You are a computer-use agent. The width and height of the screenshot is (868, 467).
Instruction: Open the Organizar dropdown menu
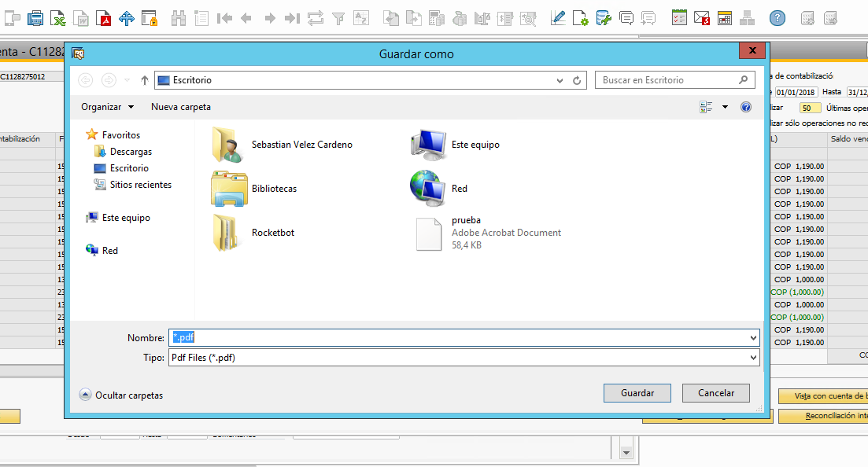tap(107, 107)
